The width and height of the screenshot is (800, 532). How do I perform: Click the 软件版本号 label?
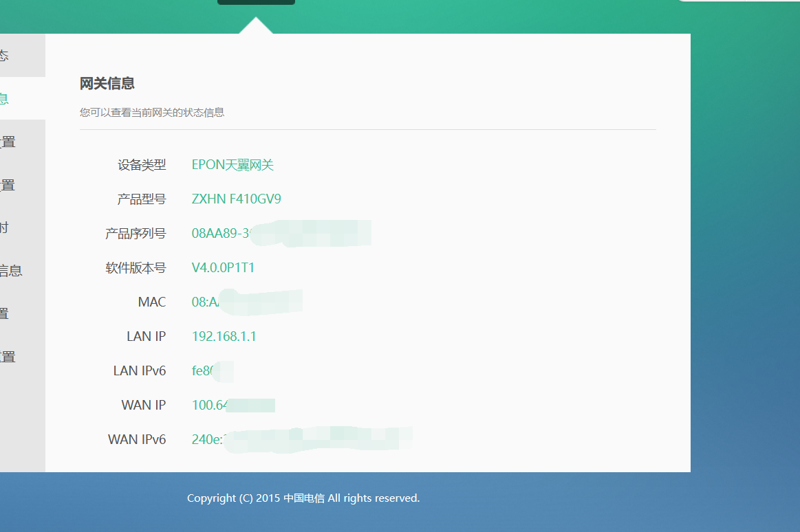(136, 268)
